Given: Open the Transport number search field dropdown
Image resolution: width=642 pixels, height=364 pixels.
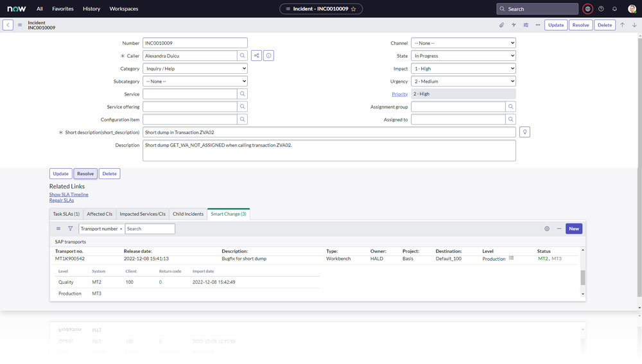Looking at the screenshot, I should [101, 229].
